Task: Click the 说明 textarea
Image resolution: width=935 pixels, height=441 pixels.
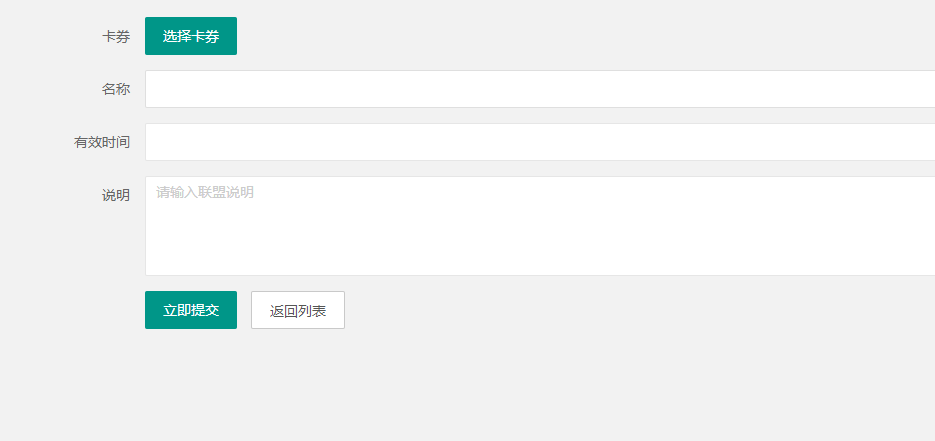Action: tap(540, 226)
